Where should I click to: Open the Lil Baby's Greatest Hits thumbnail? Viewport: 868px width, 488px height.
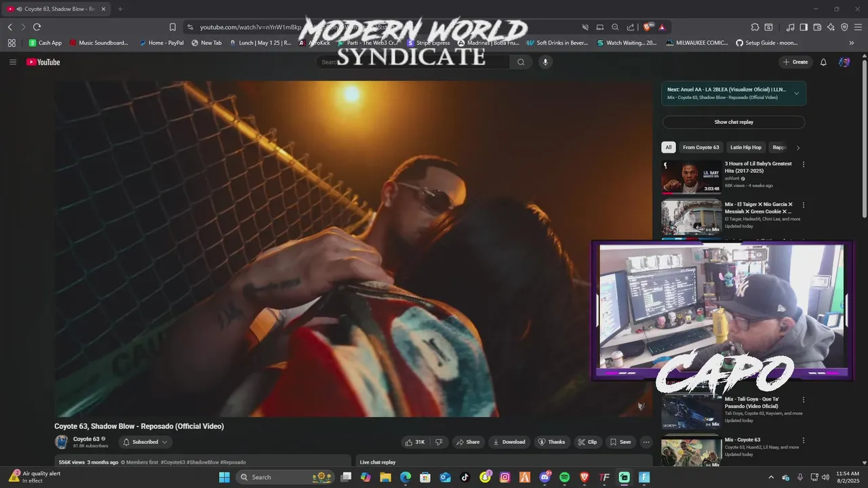coord(692,177)
